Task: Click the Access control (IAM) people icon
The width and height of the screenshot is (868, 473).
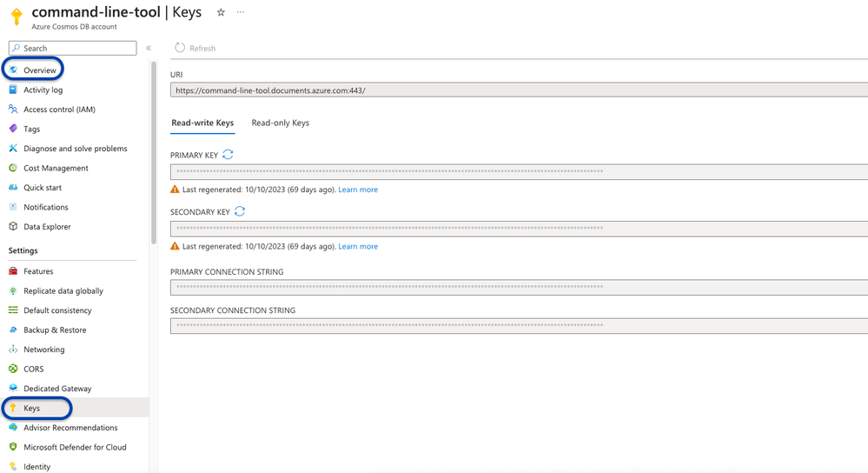Action: click(13, 109)
